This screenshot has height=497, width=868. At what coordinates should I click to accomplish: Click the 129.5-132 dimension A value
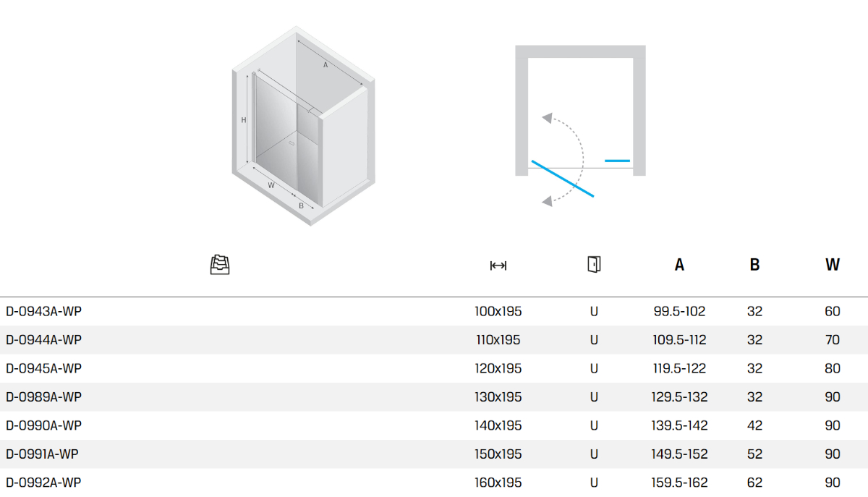click(x=679, y=397)
